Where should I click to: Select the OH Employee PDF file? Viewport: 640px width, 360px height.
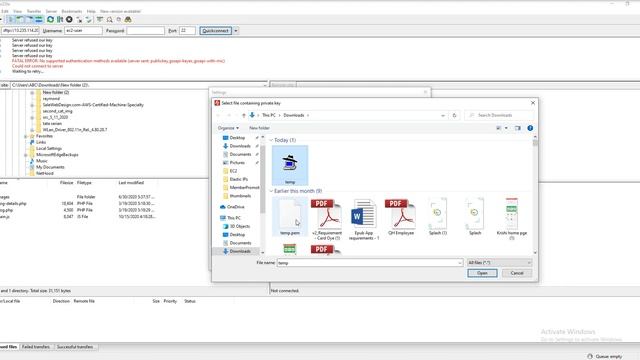[x=401, y=216]
